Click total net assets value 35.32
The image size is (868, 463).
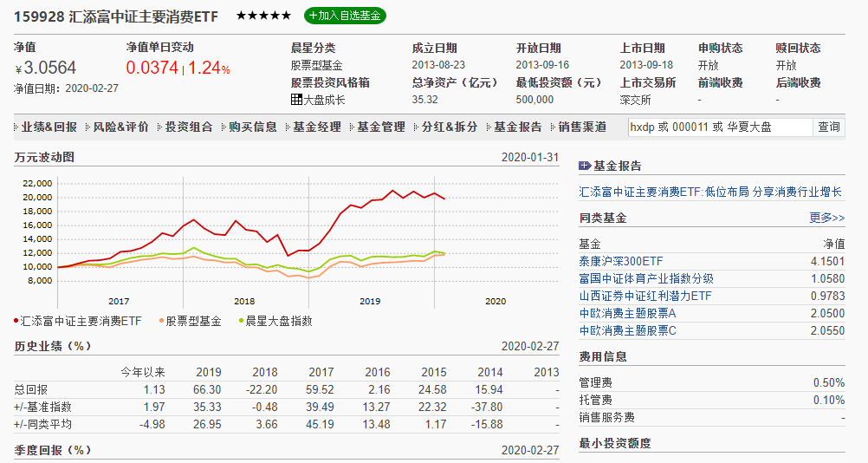coord(424,100)
